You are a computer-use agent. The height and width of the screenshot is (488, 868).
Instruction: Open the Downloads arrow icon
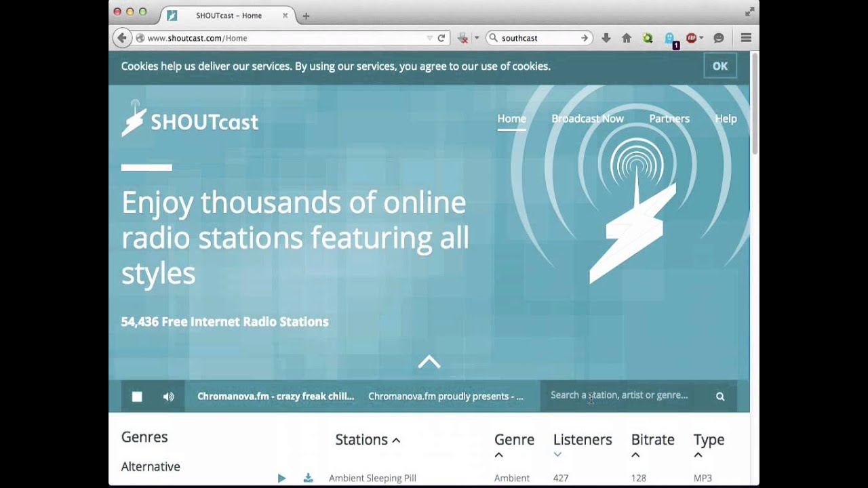pyautogui.click(x=606, y=38)
